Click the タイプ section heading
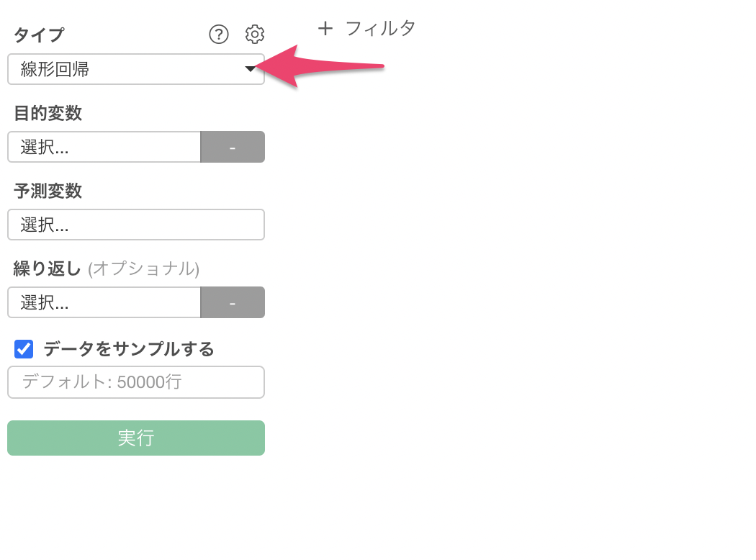Image resolution: width=756 pixels, height=560 pixels. (39, 35)
